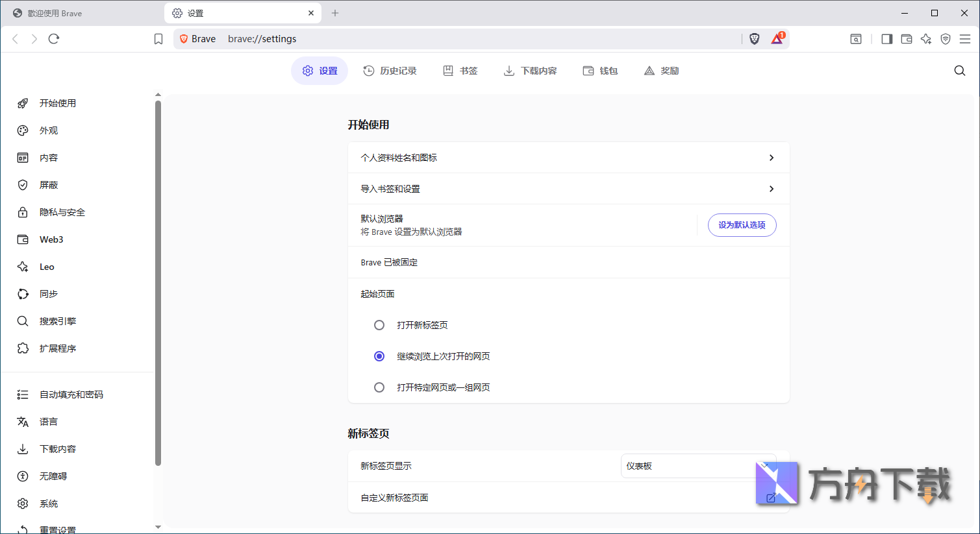
Task: Open Brave Shields in the address bar
Action: pyautogui.click(x=754, y=38)
